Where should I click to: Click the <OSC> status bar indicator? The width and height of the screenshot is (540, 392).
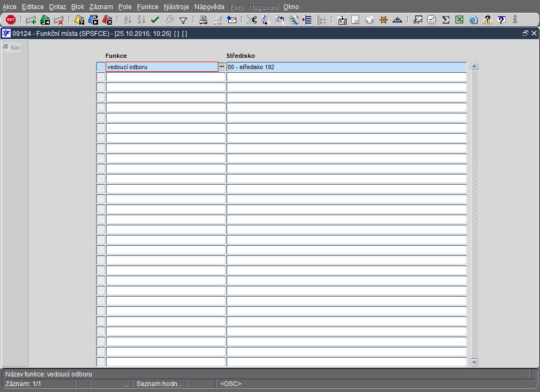[231, 384]
